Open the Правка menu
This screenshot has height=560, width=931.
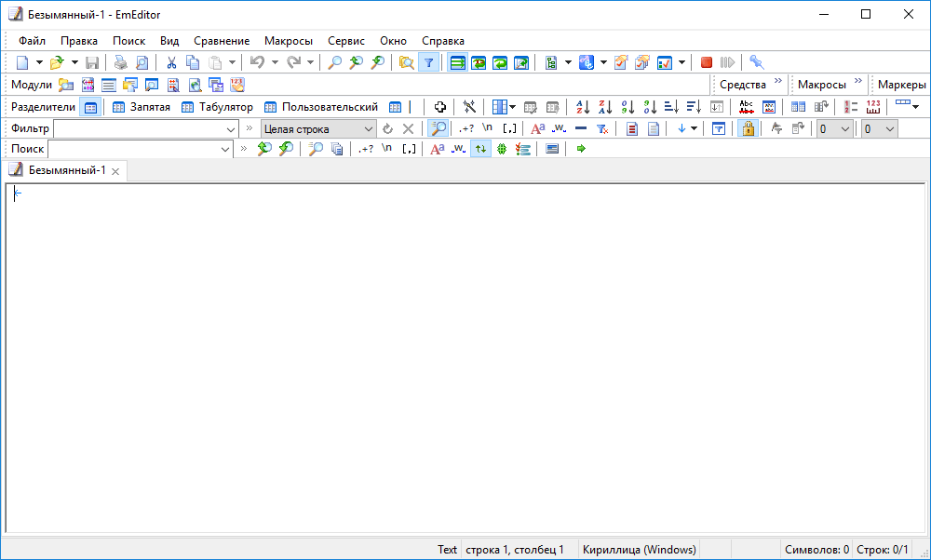pyautogui.click(x=79, y=41)
